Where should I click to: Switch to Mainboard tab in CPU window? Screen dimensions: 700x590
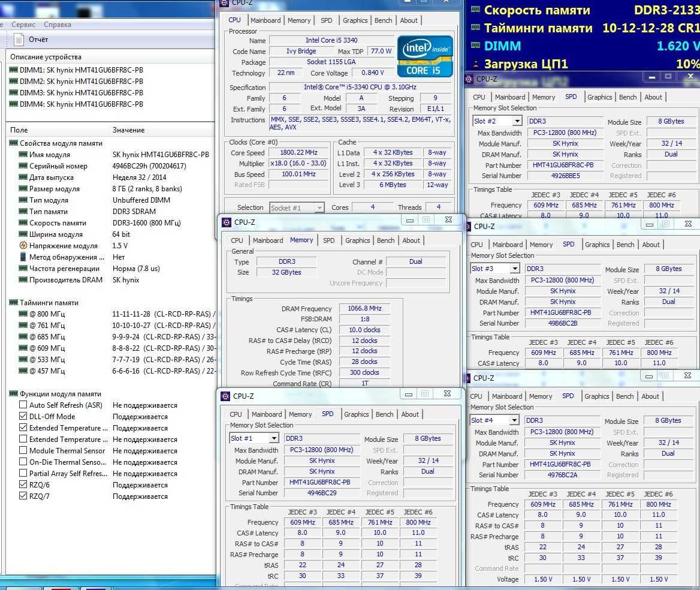(265, 20)
